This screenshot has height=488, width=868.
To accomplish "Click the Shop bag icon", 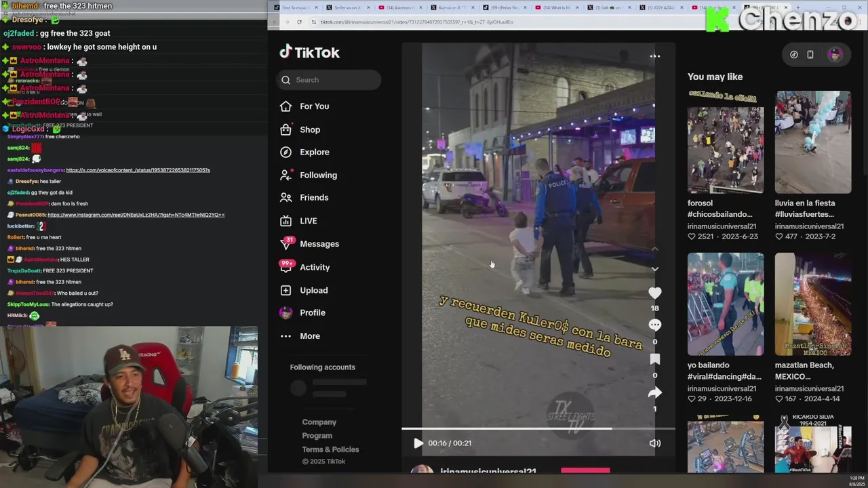I will coord(286,129).
